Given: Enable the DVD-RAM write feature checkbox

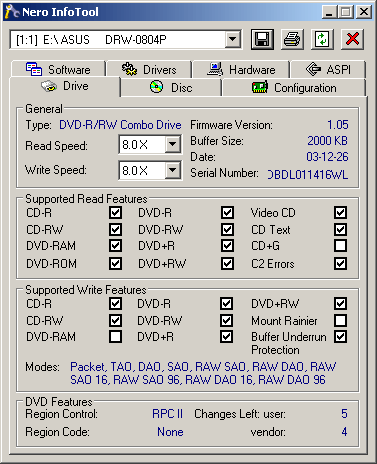Looking at the screenshot, I should pyautogui.click(x=115, y=337).
